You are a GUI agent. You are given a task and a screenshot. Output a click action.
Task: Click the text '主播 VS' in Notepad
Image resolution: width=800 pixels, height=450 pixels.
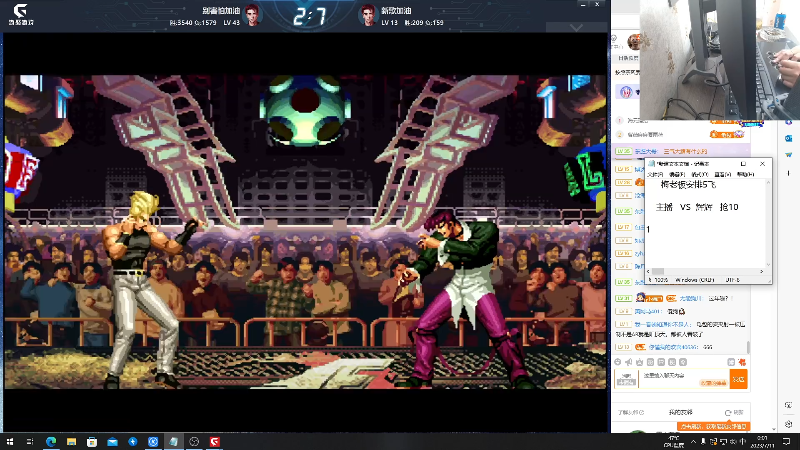click(673, 207)
